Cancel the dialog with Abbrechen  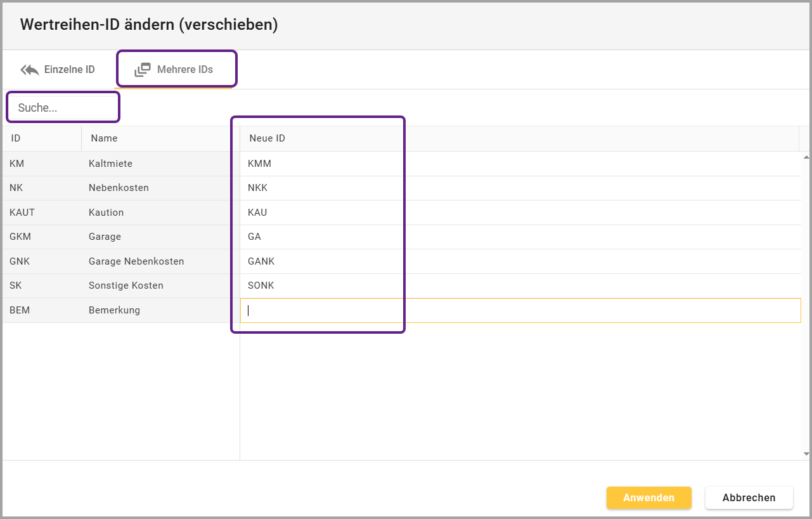749,498
